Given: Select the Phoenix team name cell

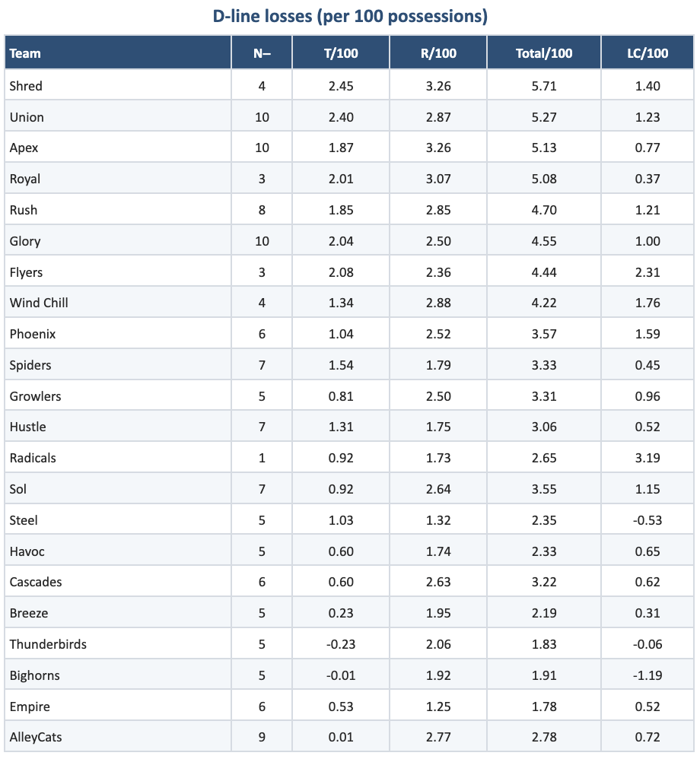Looking at the screenshot, I should pos(33,334).
